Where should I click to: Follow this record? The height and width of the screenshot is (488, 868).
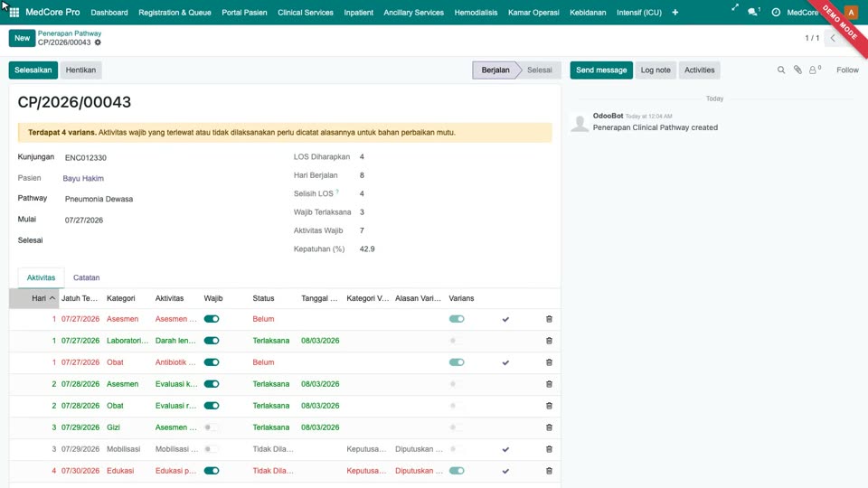click(x=847, y=70)
